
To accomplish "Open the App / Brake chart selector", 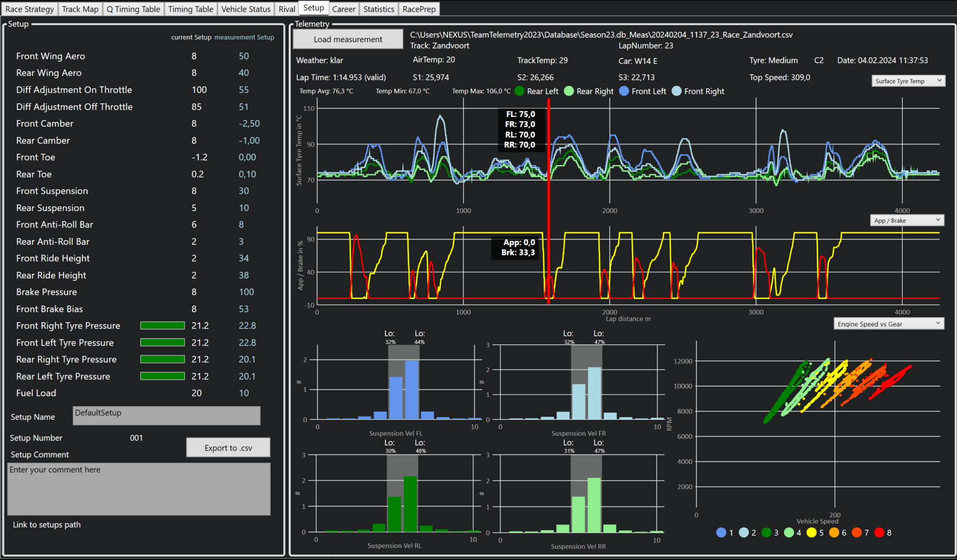I will click(x=906, y=220).
